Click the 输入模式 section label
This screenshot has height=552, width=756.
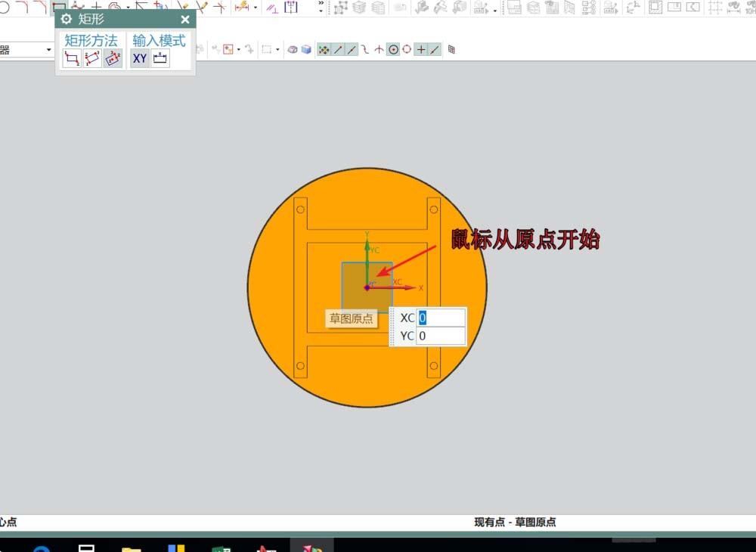pyautogui.click(x=157, y=40)
